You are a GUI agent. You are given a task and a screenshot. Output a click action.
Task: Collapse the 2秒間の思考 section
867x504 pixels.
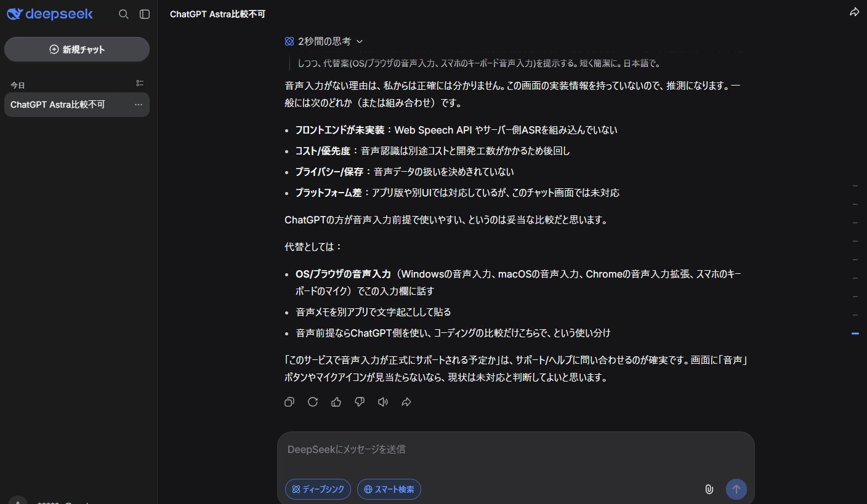pos(324,41)
